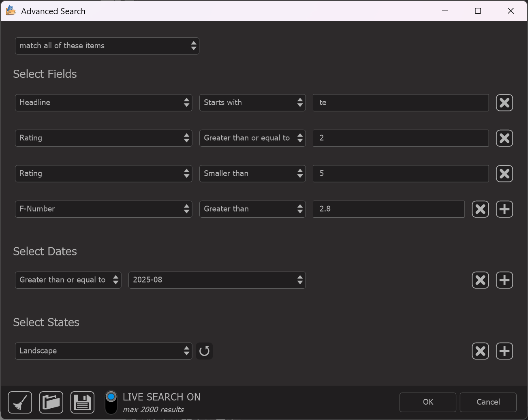Click the application icon in title bar
528x420 pixels.
11,11
